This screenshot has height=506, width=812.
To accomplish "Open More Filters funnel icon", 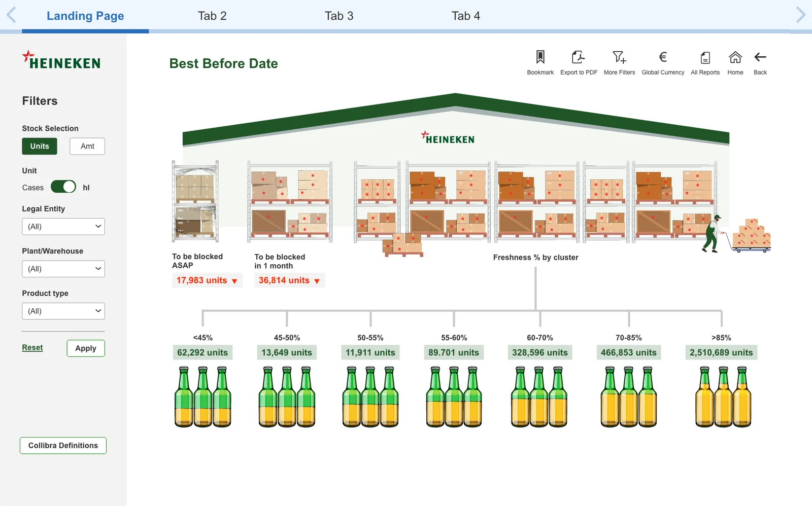I will pyautogui.click(x=619, y=57).
